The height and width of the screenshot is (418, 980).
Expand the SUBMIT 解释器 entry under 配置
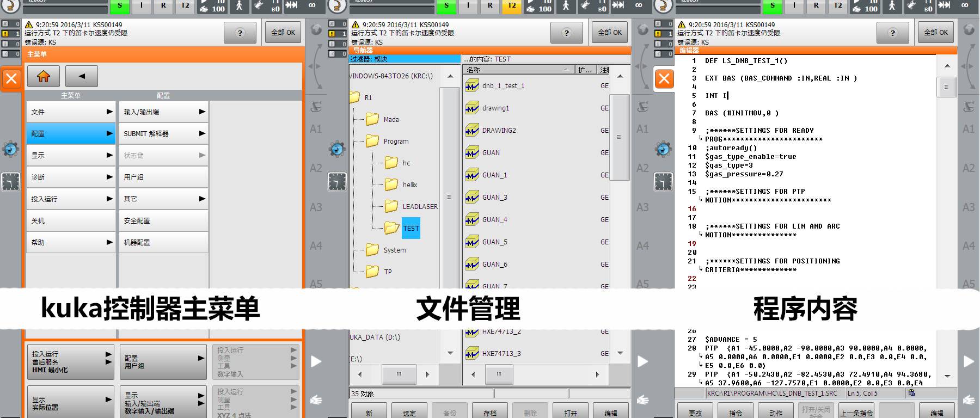pos(163,133)
